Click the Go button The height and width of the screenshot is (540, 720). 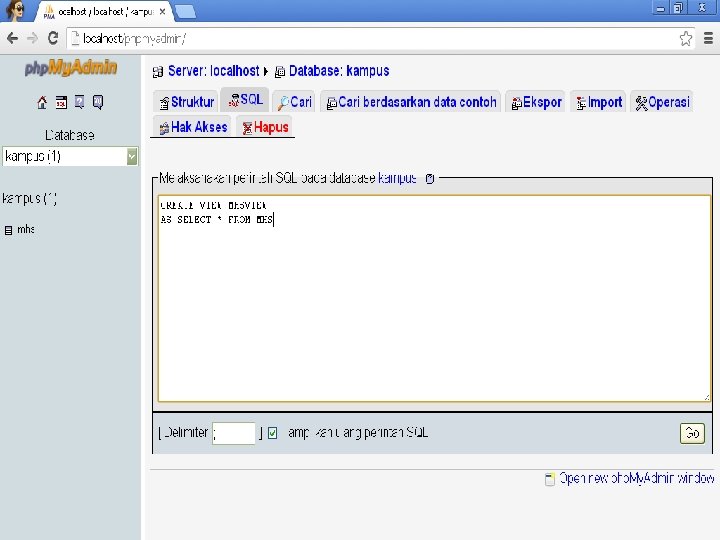pos(692,433)
